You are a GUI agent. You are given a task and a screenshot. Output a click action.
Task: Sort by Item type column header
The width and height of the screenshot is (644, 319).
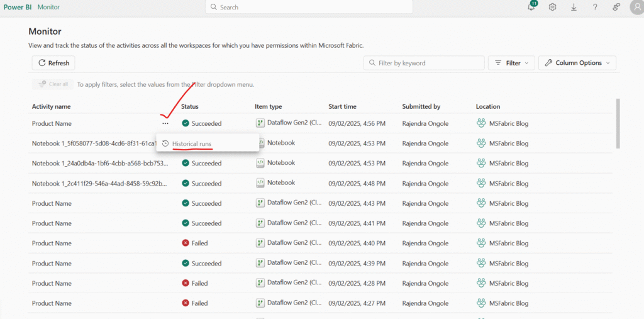coord(268,106)
